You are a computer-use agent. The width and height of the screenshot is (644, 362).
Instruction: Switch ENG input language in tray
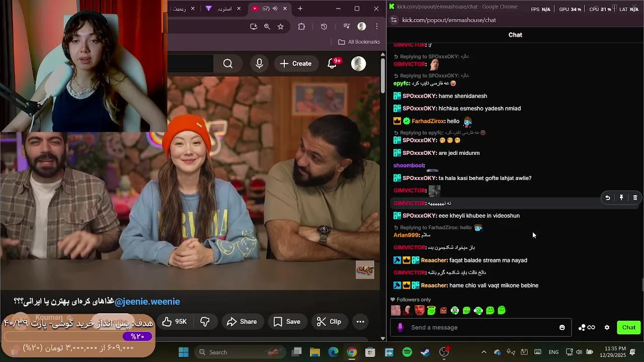click(553, 352)
